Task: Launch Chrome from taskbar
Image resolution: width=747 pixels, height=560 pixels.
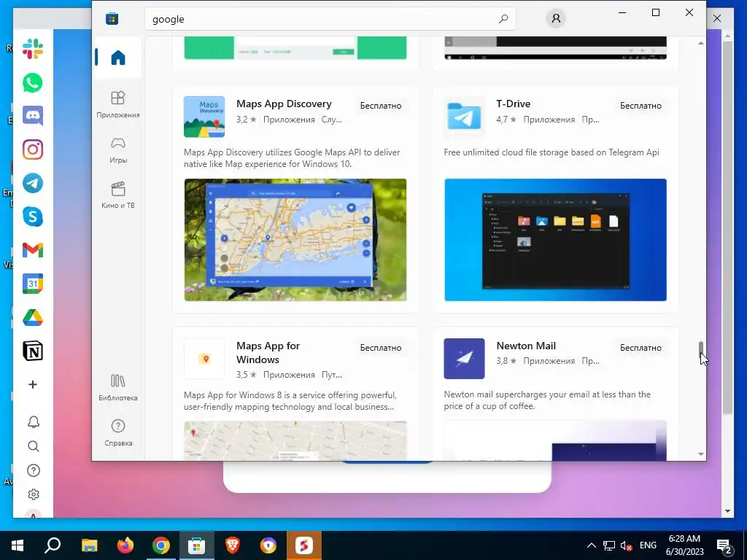Action: (x=161, y=545)
